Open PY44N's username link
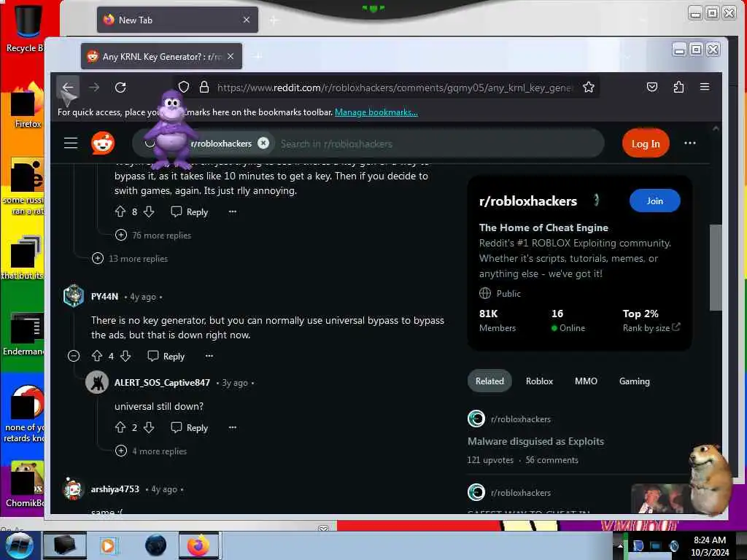Screen dimensions: 747x560 pyautogui.click(x=104, y=296)
